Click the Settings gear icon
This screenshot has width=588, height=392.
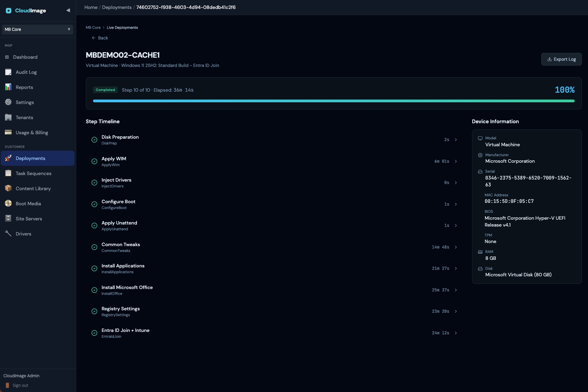(8, 102)
